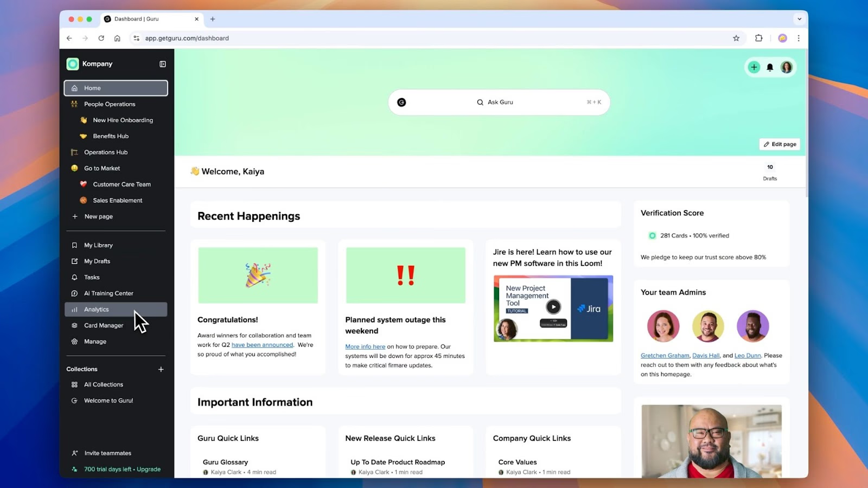This screenshot has width=868, height=488.
Task: Go back in browser history
Action: [x=69, y=38]
